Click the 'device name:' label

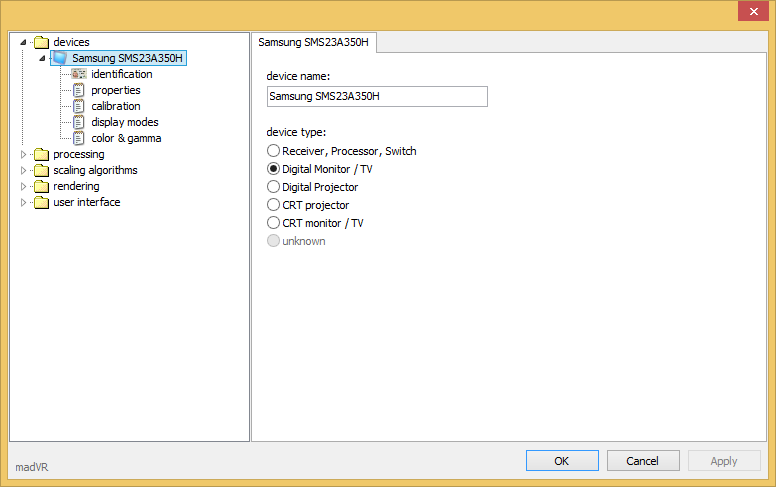[298, 76]
